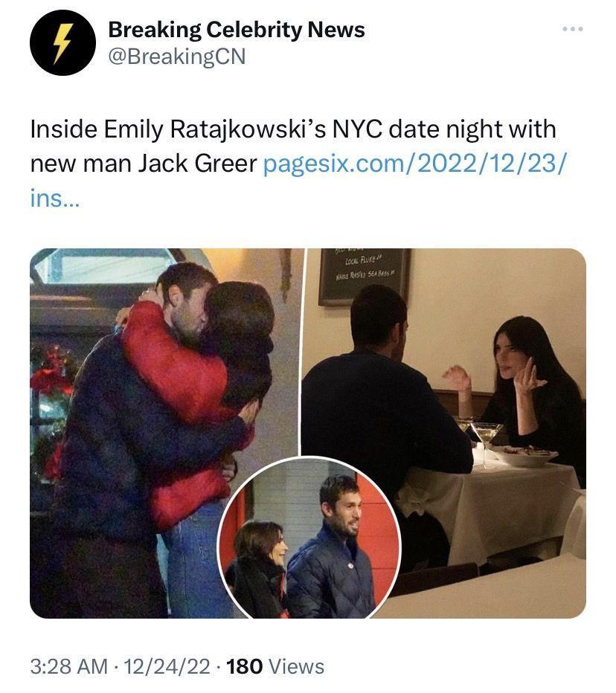Click the chalkboard menu sign in photo
The image size is (616, 693).
[365, 276]
